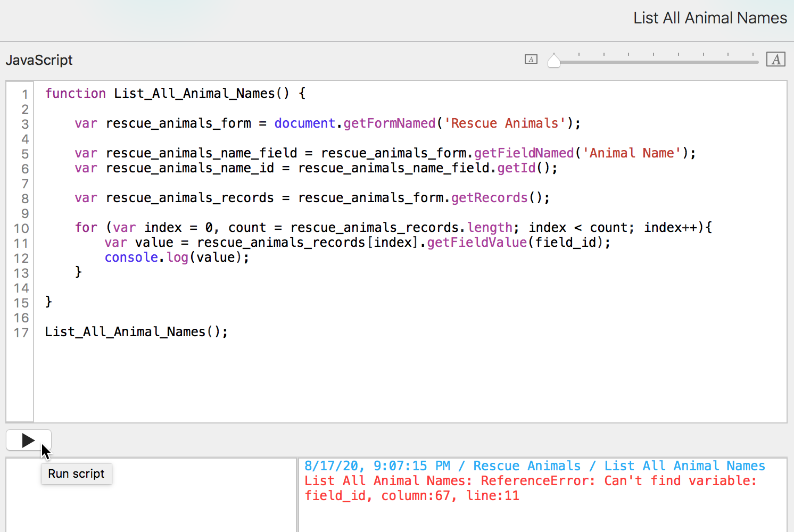Click line number 17 in the gutter
Screen dimensions: 794x532
coord(21,333)
